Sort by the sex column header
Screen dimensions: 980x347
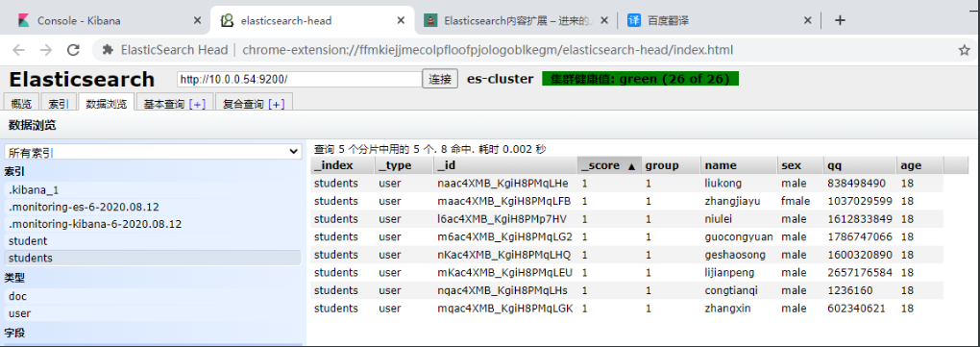point(800,165)
